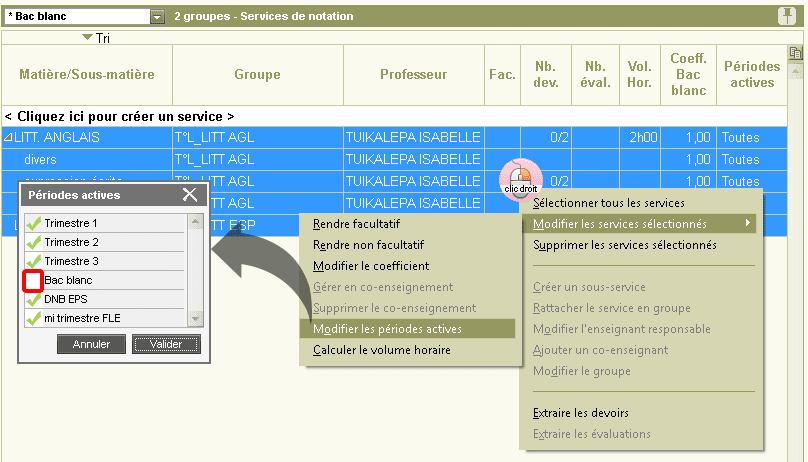Viewport: 808px width, 462px height.
Task: Open the Tri sort arrow
Action: tap(87, 37)
